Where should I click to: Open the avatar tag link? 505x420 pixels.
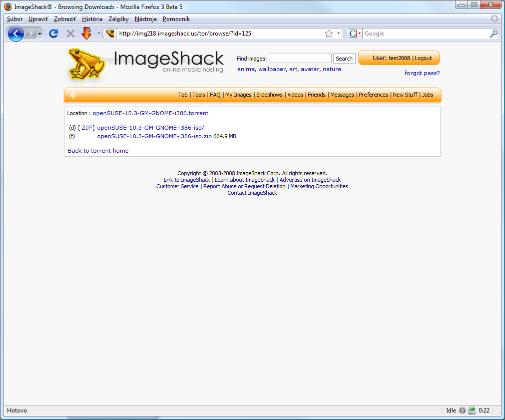(x=310, y=69)
